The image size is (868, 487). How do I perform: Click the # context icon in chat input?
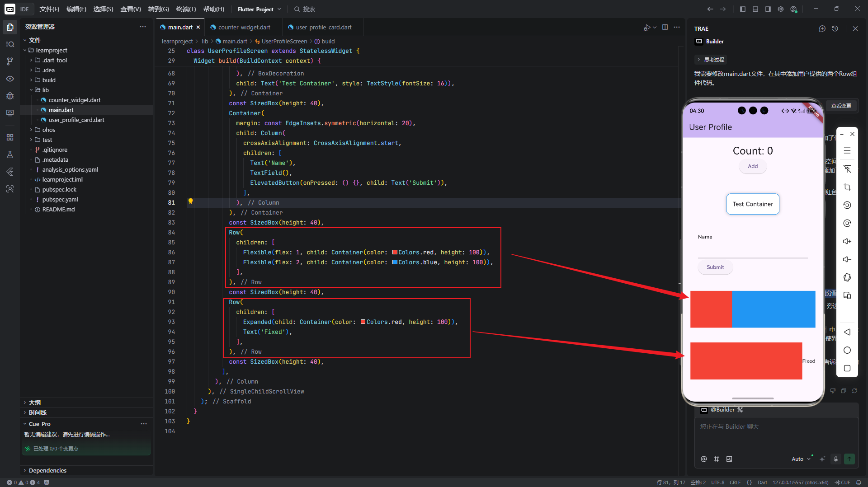(717, 459)
